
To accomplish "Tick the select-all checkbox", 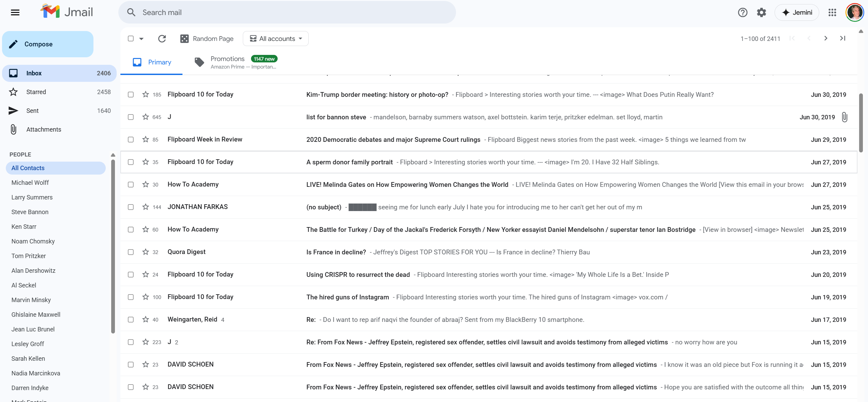I will (131, 39).
